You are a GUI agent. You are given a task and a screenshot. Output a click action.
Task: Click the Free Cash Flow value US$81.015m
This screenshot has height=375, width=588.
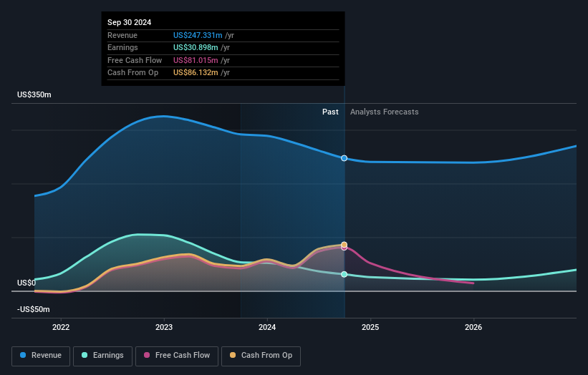196,60
